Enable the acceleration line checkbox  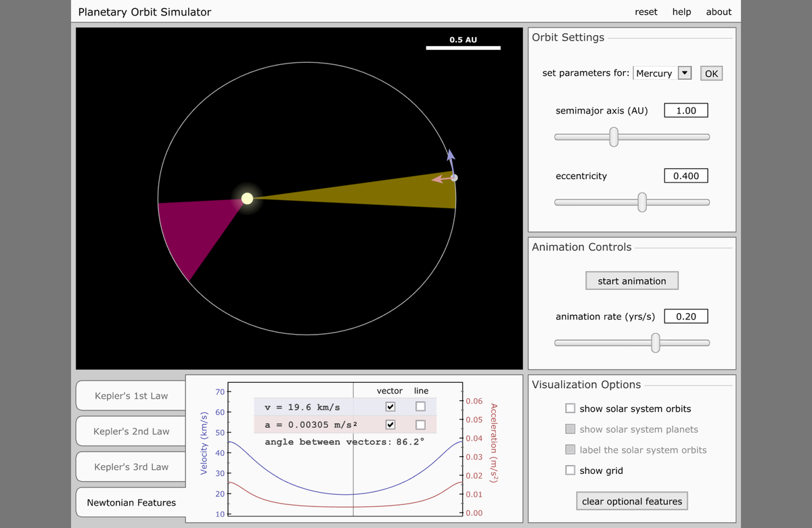click(x=421, y=424)
